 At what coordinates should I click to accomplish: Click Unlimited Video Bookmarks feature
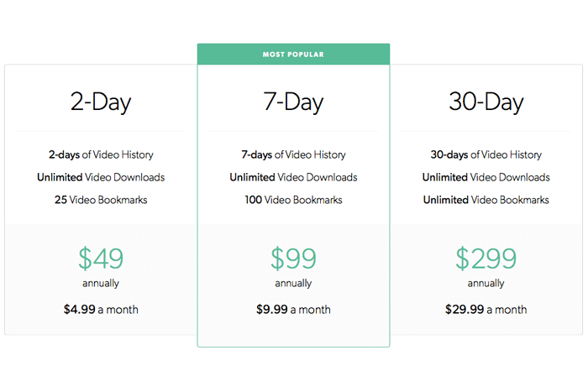tap(486, 200)
